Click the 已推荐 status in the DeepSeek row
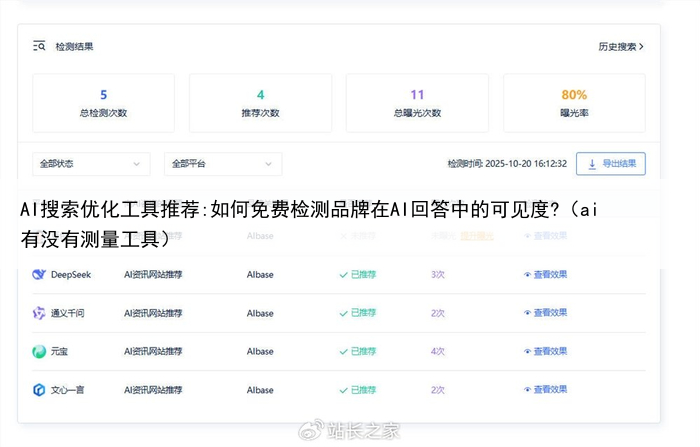 [x=362, y=274]
